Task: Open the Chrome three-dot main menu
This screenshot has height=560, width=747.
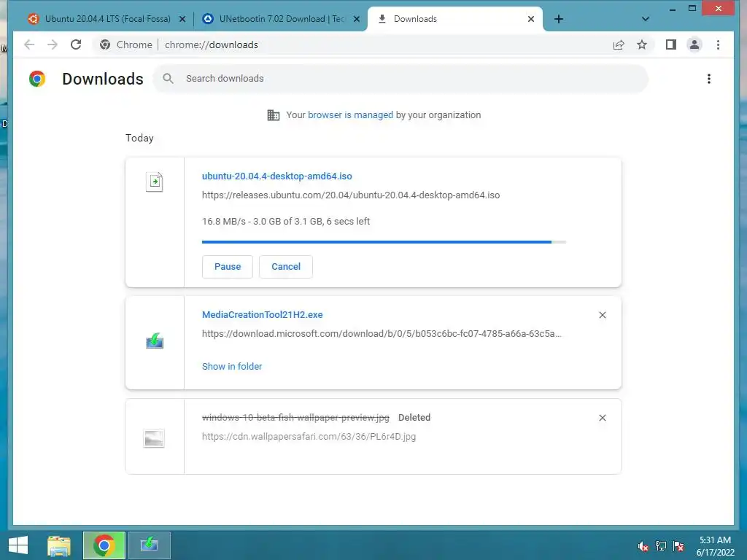Action: click(718, 44)
